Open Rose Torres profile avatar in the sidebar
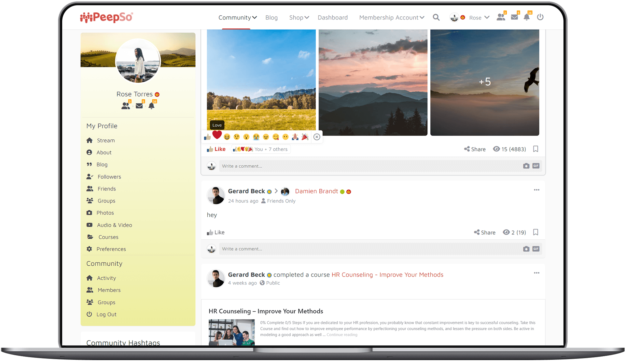Image resolution: width=626 pixels, height=364 pixels. (x=138, y=61)
